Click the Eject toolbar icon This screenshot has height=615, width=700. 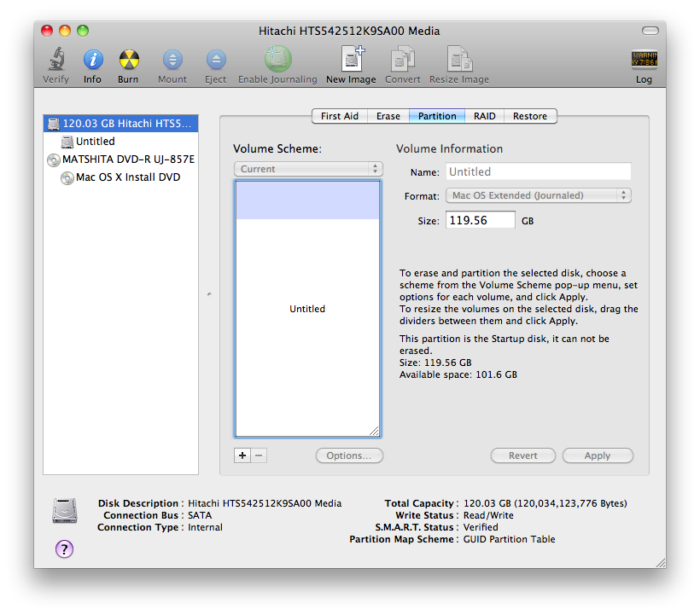point(216,60)
